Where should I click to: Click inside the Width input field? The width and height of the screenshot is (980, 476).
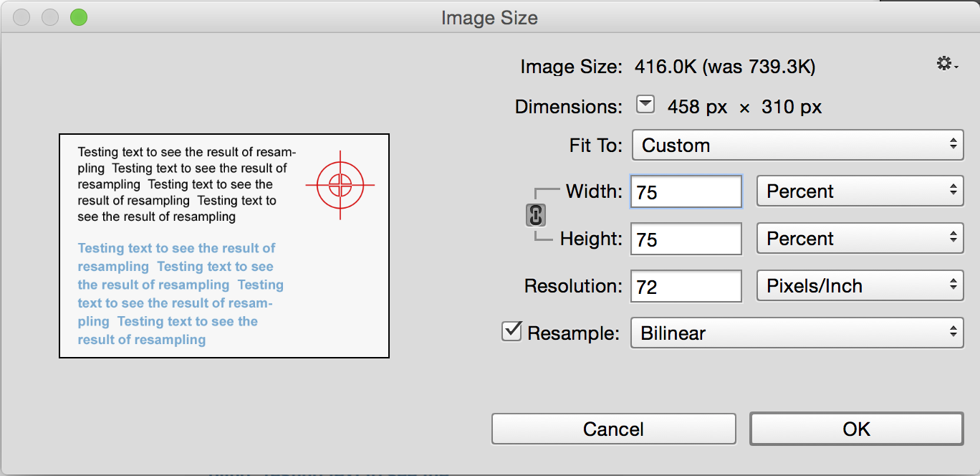point(686,191)
